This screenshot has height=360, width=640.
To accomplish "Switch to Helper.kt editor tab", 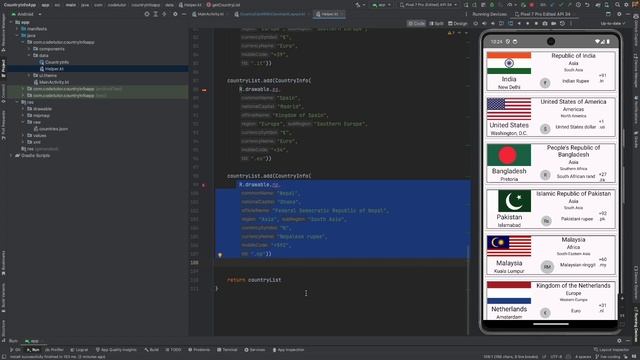I will (x=329, y=14).
